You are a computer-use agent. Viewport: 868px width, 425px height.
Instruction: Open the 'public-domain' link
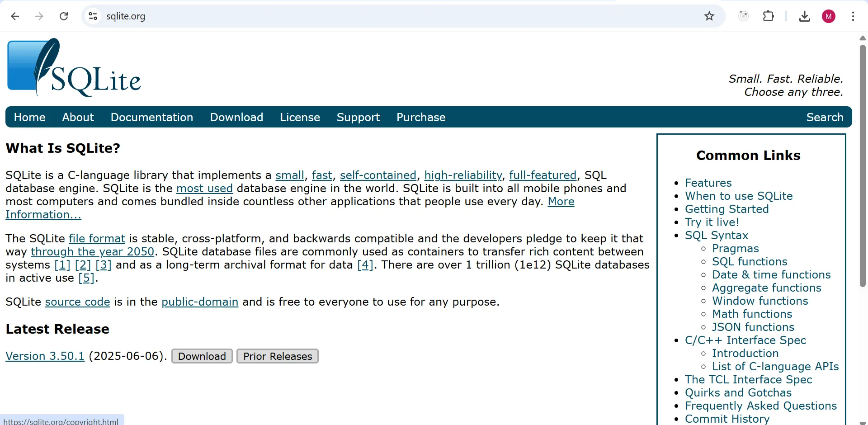click(200, 302)
